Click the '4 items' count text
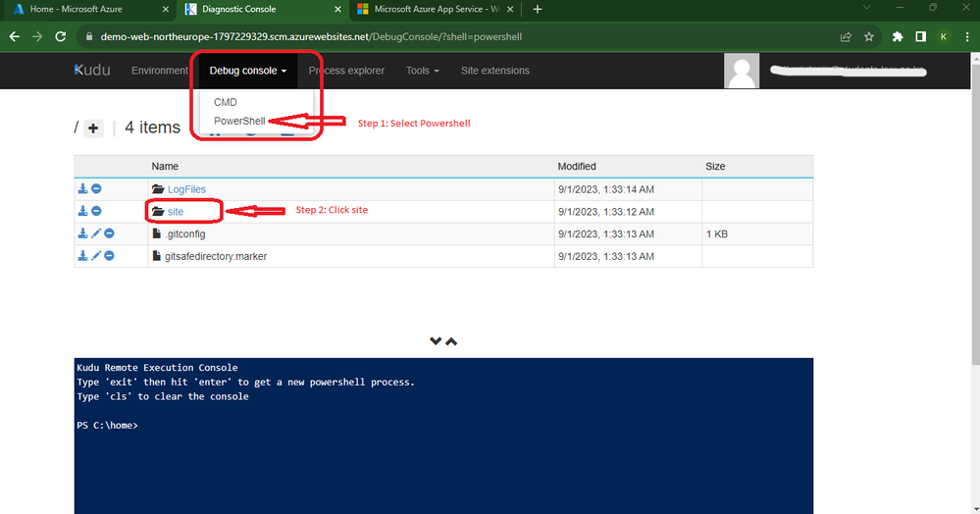This screenshot has width=980, height=514. coord(152,128)
